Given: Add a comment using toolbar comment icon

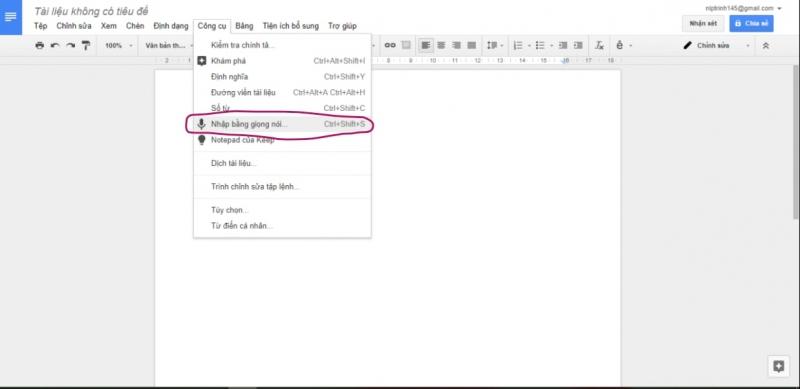Looking at the screenshot, I should click(x=406, y=45).
